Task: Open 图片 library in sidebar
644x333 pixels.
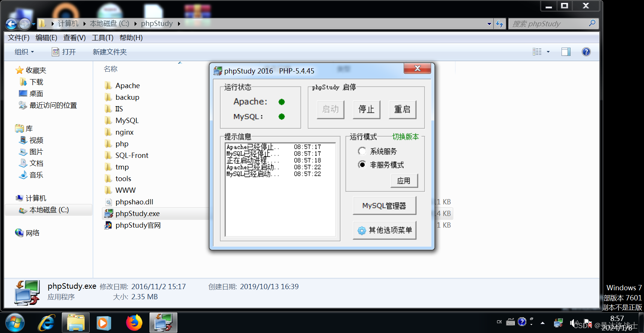Action: coord(31,152)
